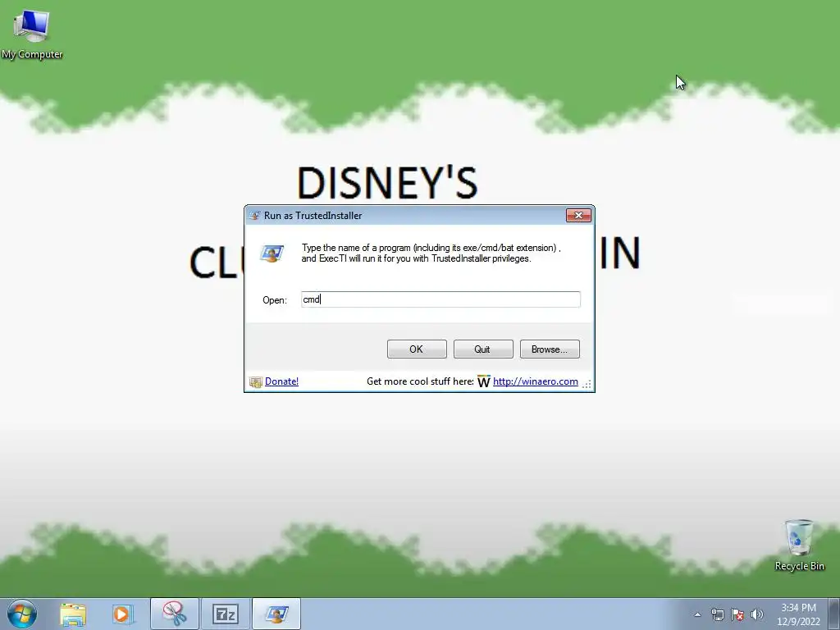
Task: Open the Recycle Bin desktop icon
Action: tap(799, 546)
